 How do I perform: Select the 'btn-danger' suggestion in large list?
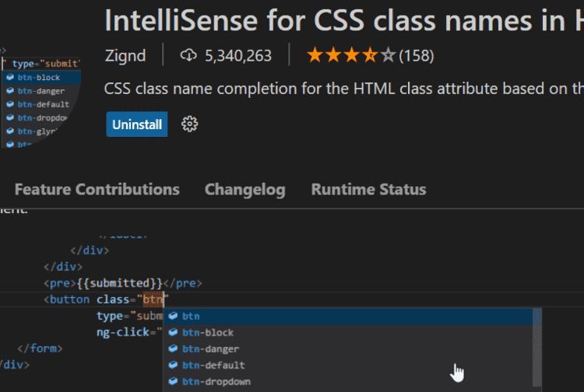point(348,349)
